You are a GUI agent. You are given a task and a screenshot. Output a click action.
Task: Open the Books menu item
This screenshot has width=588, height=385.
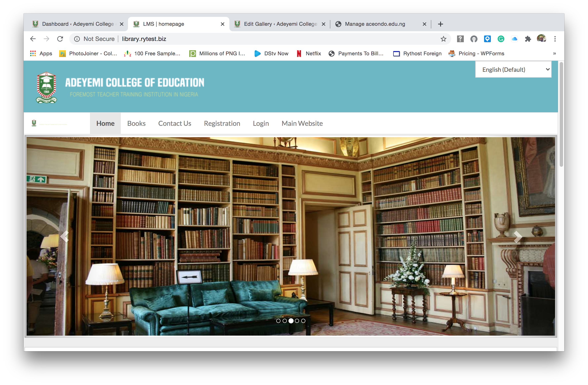coord(136,123)
